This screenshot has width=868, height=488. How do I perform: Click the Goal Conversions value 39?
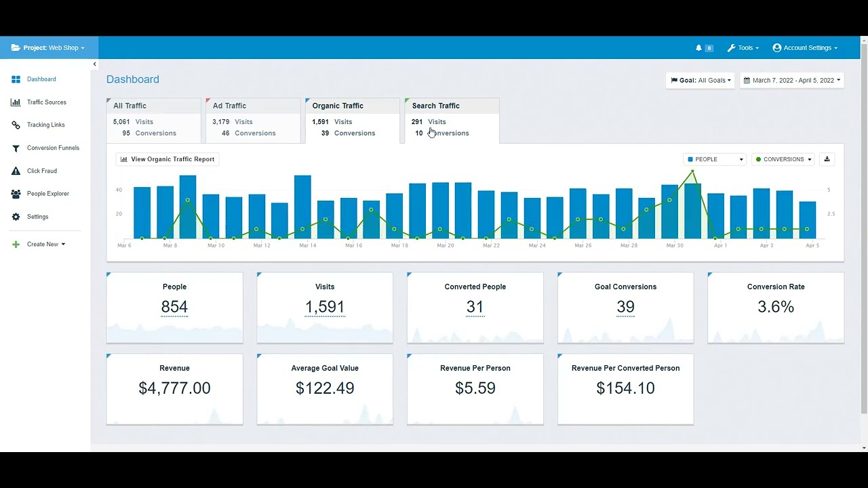tap(625, 307)
